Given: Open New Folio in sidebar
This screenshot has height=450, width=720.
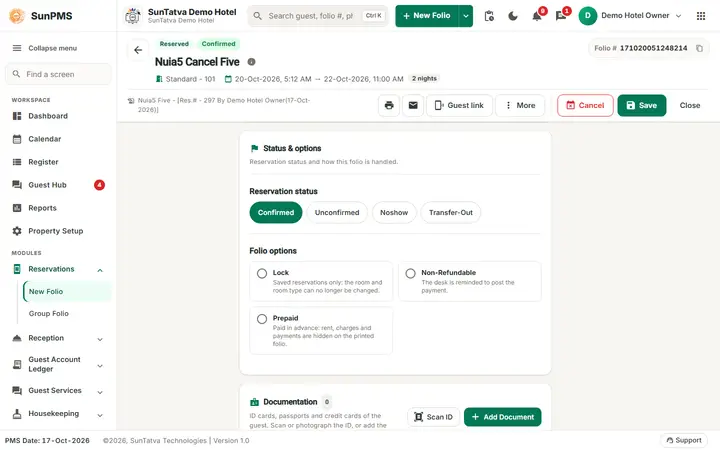Looking at the screenshot, I should point(67,292).
